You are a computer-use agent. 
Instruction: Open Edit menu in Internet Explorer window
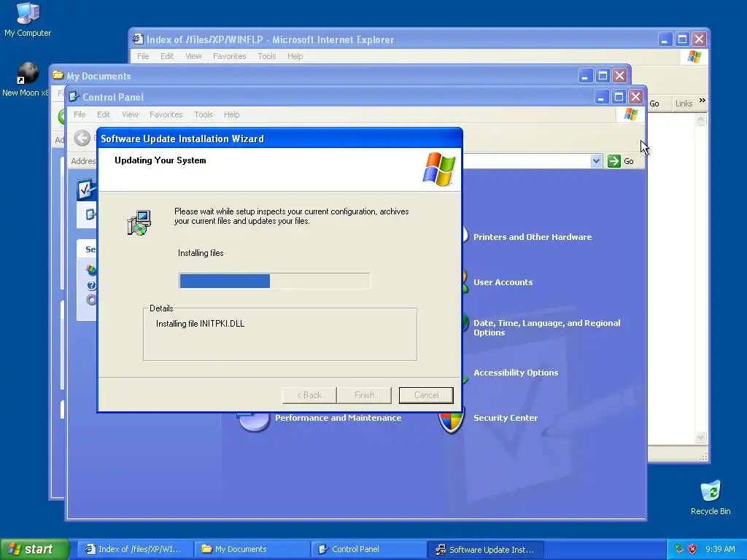coord(167,56)
